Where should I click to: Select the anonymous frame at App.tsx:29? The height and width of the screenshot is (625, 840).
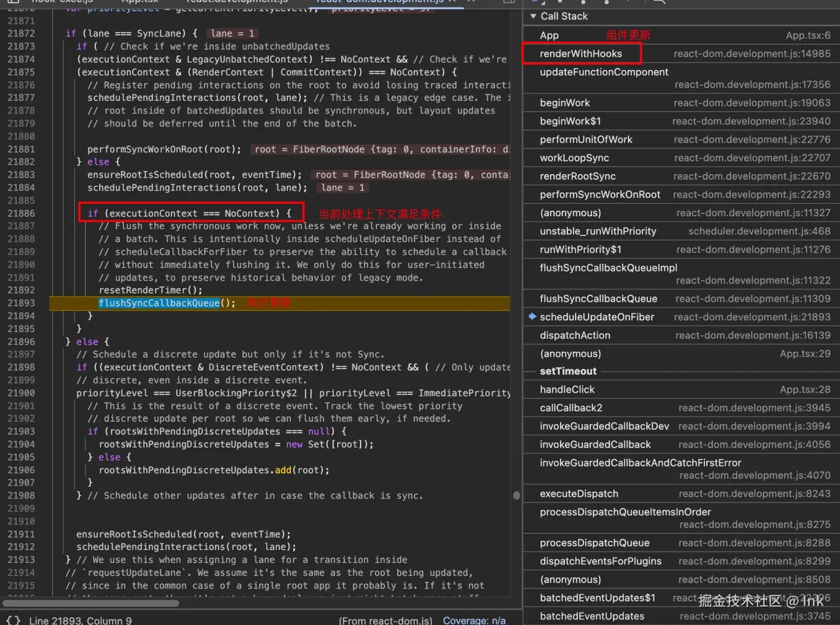tap(681, 354)
